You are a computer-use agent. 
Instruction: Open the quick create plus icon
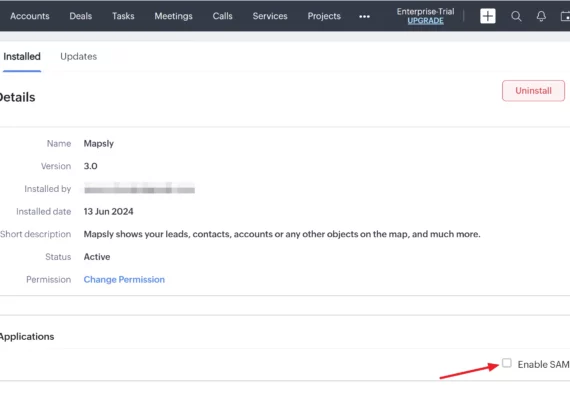(487, 16)
